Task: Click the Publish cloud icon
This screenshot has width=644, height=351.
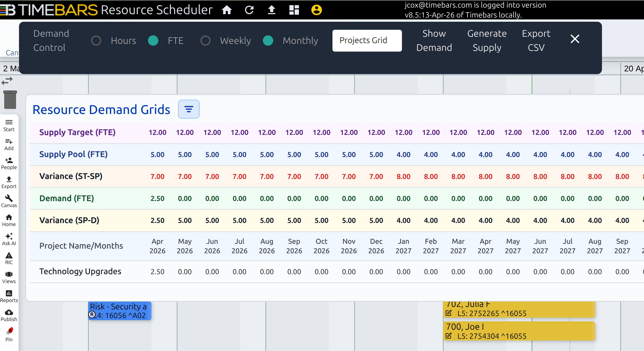Action: point(9,316)
